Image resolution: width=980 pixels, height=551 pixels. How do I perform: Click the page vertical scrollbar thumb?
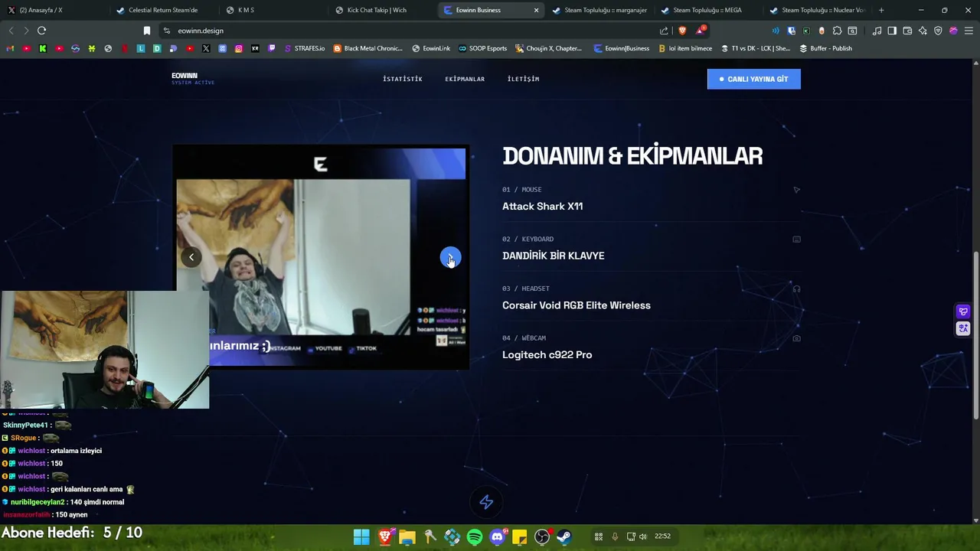point(975,336)
